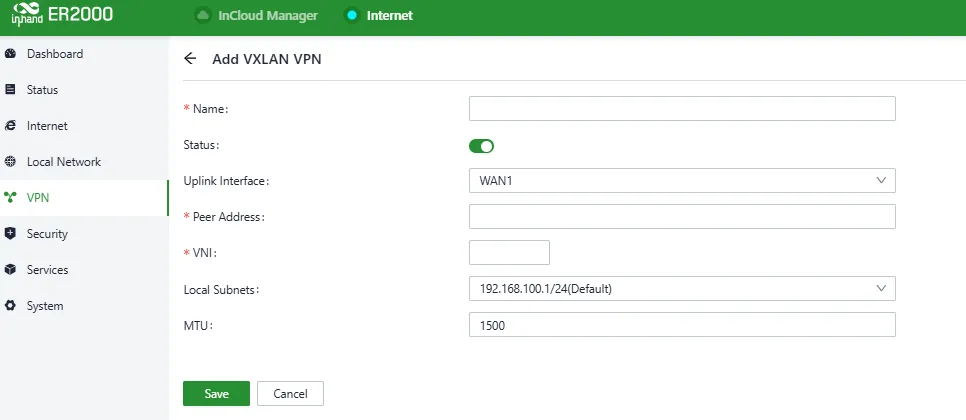The width and height of the screenshot is (966, 420).
Task: Open the Internet sidebar menu item
Action: [84, 126]
